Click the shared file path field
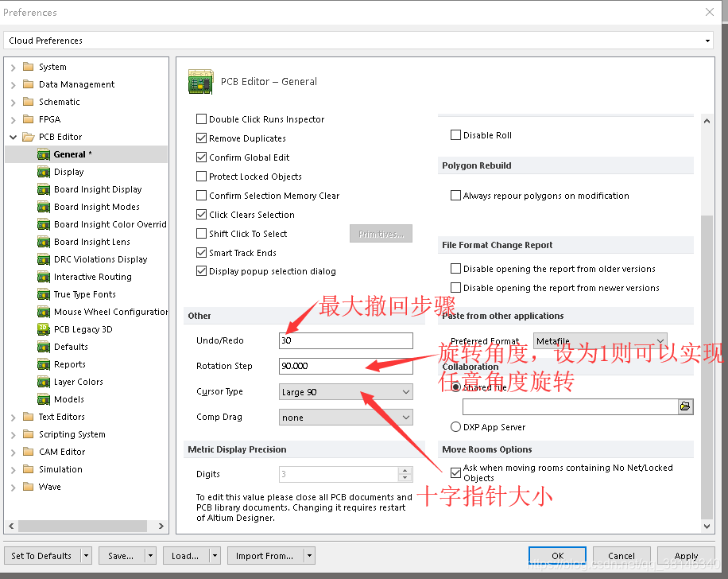 [570, 406]
